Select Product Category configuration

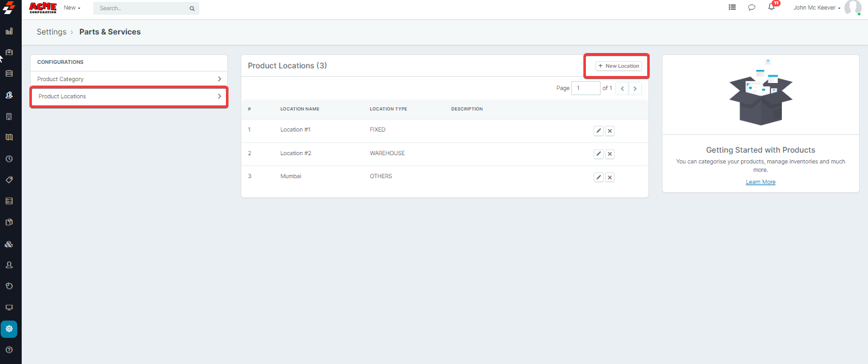point(129,79)
